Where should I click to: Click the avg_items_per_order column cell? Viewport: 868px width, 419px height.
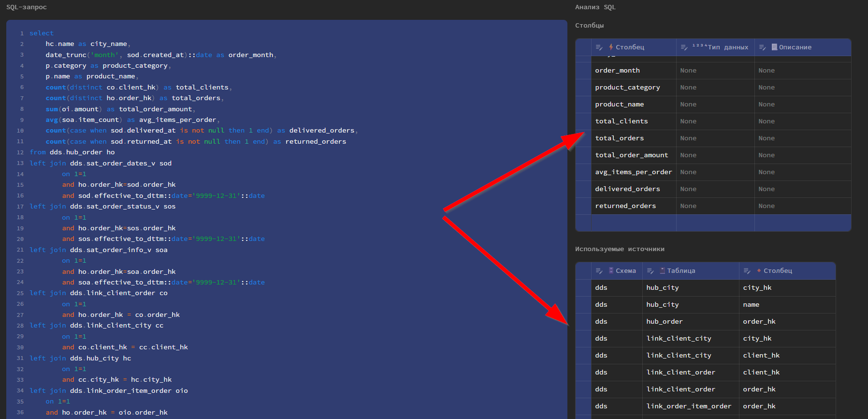pyautogui.click(x=634, y=172)
